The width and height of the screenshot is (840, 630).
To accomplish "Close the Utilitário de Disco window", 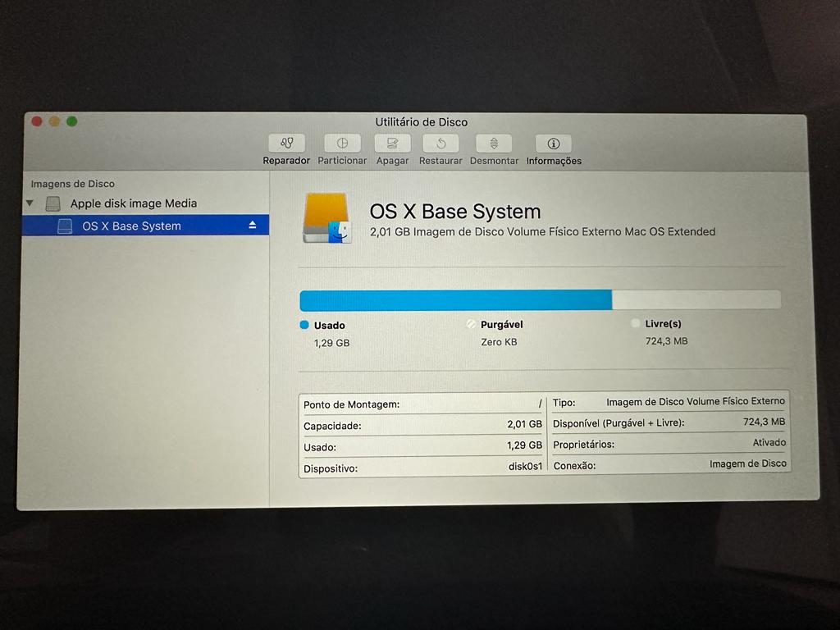I will pyautogui.click(x=37, y=121).
